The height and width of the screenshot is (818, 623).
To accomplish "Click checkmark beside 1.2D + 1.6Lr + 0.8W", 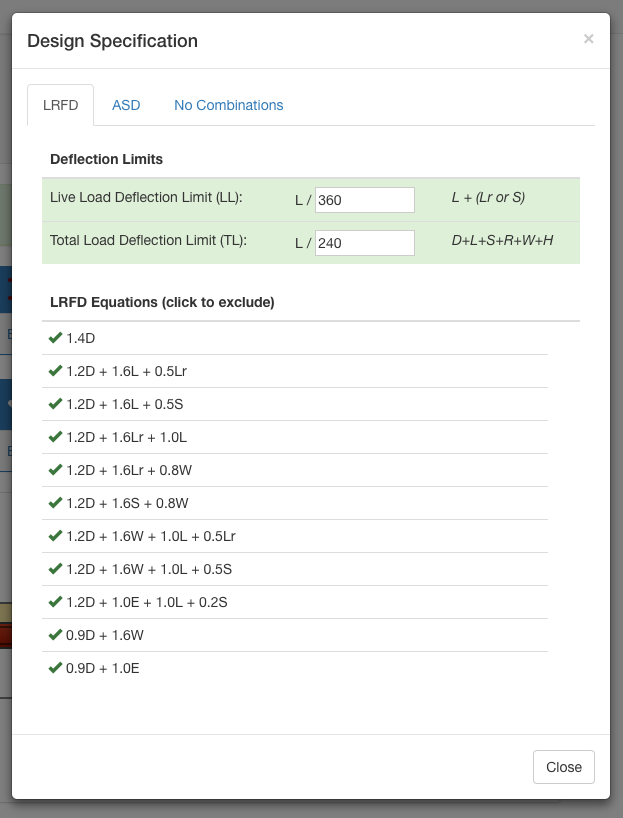I will tap(55, 470).
